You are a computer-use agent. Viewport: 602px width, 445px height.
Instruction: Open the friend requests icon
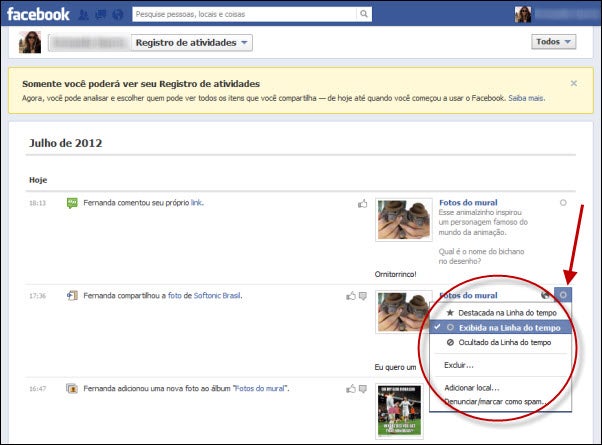[85, 14]
